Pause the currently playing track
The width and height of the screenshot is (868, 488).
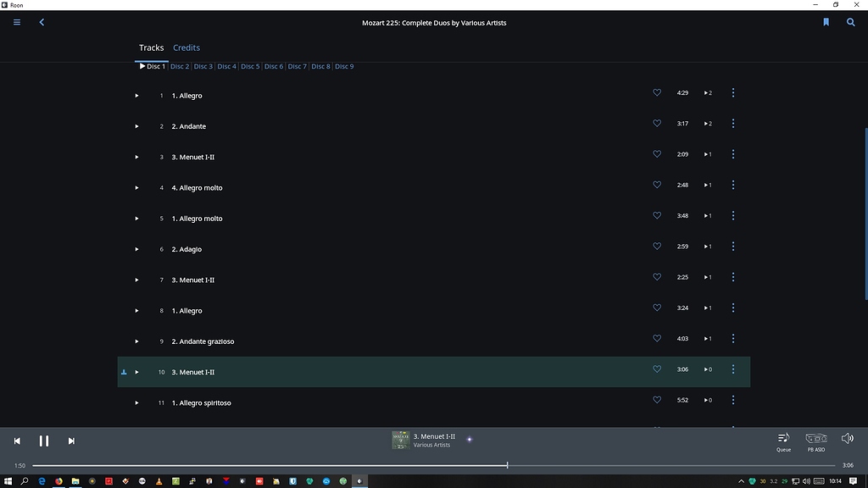click(x=44, y=441)
